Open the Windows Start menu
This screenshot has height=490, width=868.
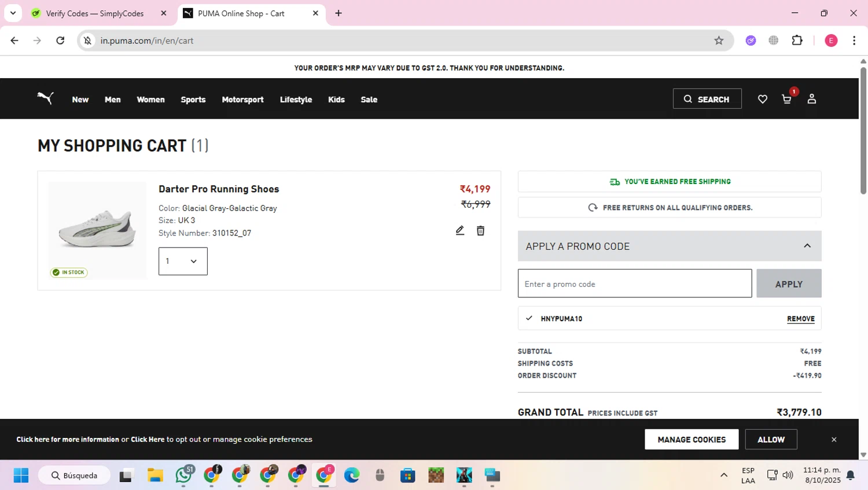pos(21,476)
